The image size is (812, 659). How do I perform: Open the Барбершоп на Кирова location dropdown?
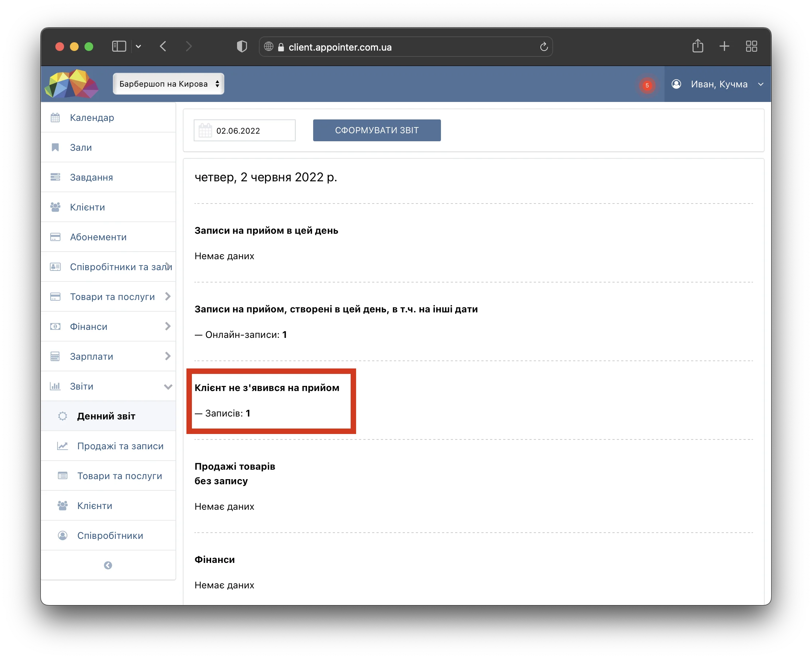[x=169, y=84]
